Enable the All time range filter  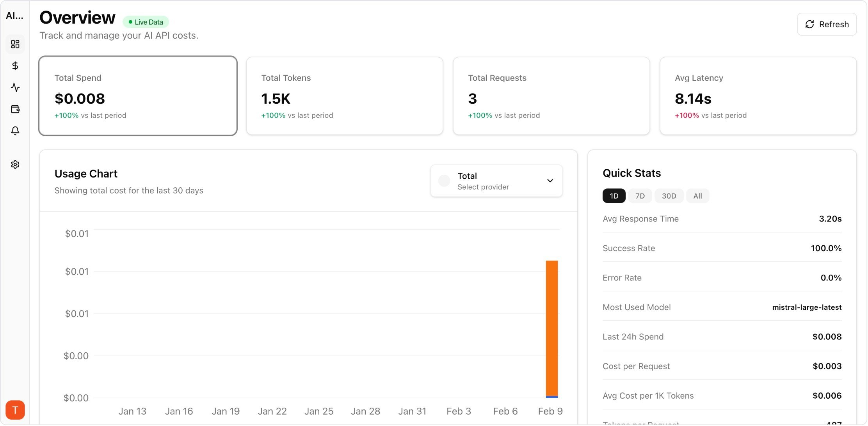click(x=698, y=195)
